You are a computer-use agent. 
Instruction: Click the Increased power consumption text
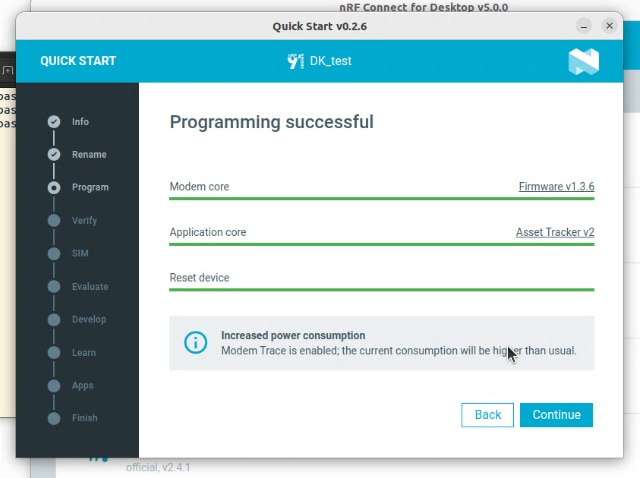(x=293, y=335)
